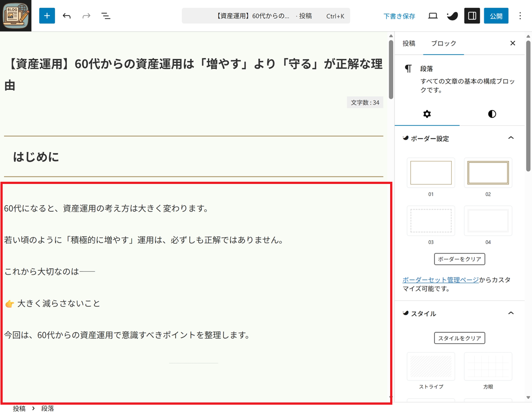This screenshot has height=414, width=532.
Task: Undo the last edit
Action: (x=67, y=16)
